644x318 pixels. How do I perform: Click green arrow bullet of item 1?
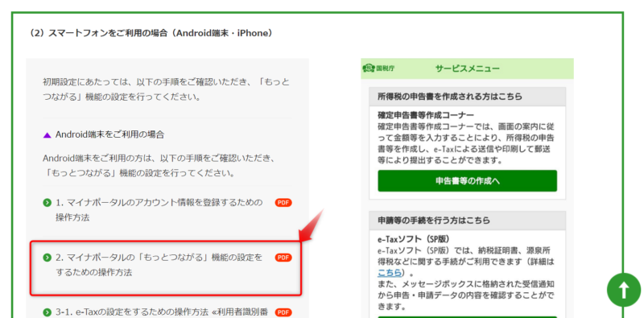(x=47, y=203)
